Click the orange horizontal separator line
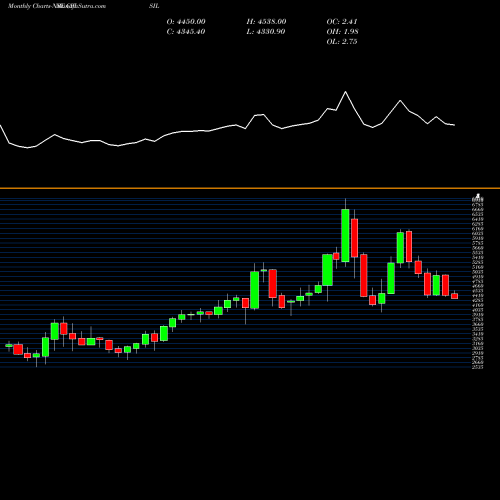500x500 pixels. pos(250,188)
